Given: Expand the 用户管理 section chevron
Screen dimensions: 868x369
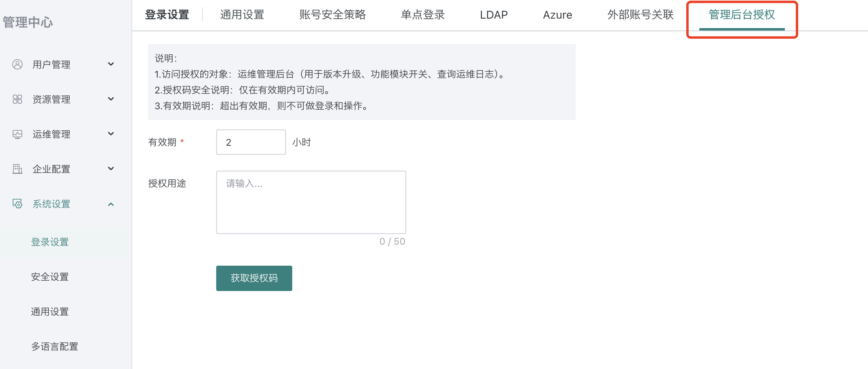Looking at the screenshot, I should coord(111,64).
